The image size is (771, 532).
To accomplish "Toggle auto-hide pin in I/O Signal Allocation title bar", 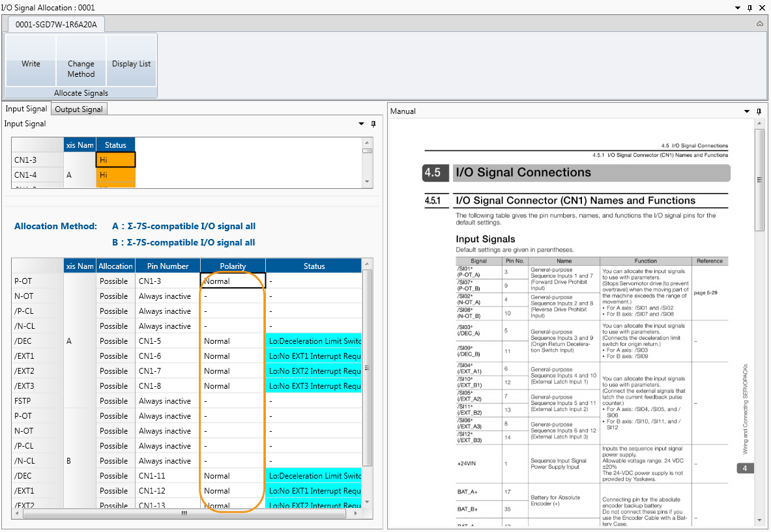I will click(x=750, y=7).
